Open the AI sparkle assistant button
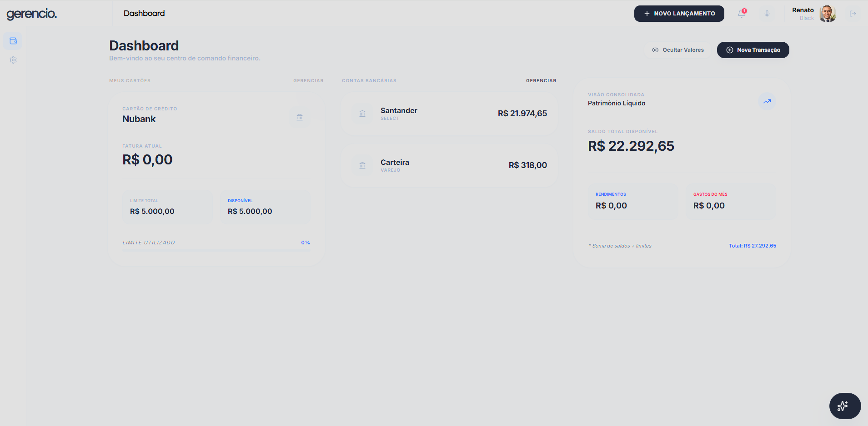The width and height of the screenshot is (868, 426). click(x=845, y=406)
